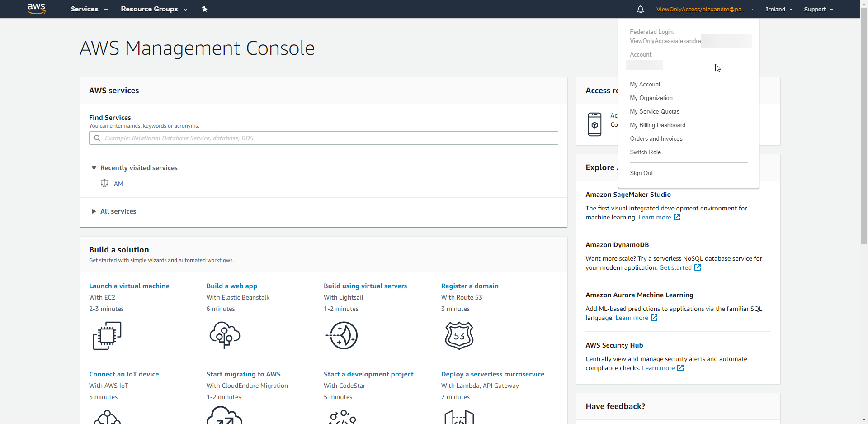Click external link icon after Aurora Learn more

tap(654, 318)
